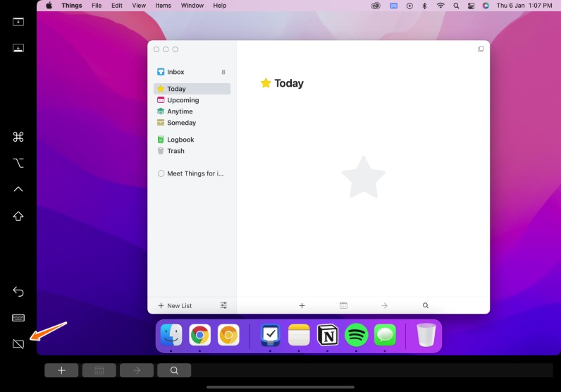Click the Touch Bar arrow button

(x=137, y=370)
